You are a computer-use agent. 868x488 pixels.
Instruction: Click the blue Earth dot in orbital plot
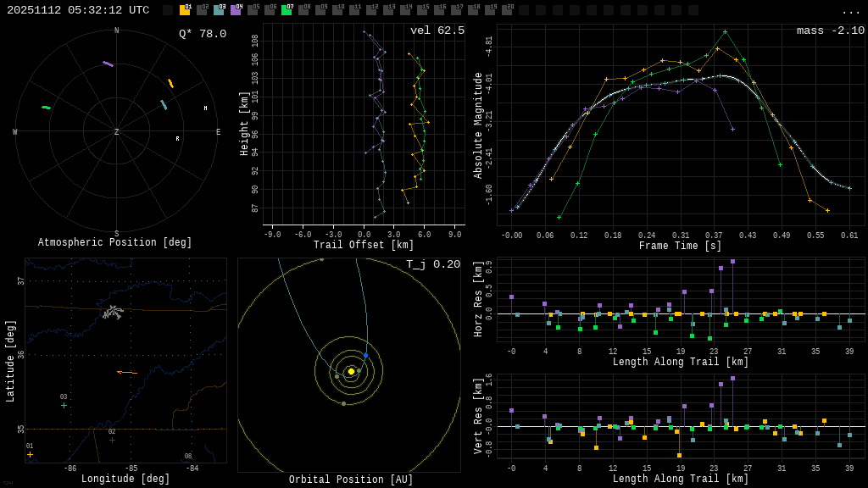pos(365,355)
